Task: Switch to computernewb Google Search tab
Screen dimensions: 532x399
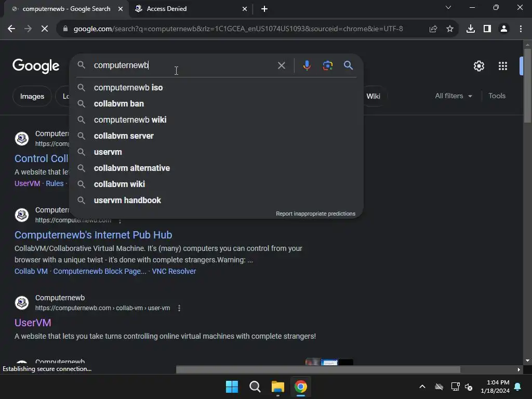Action: (x=66, y=9)
